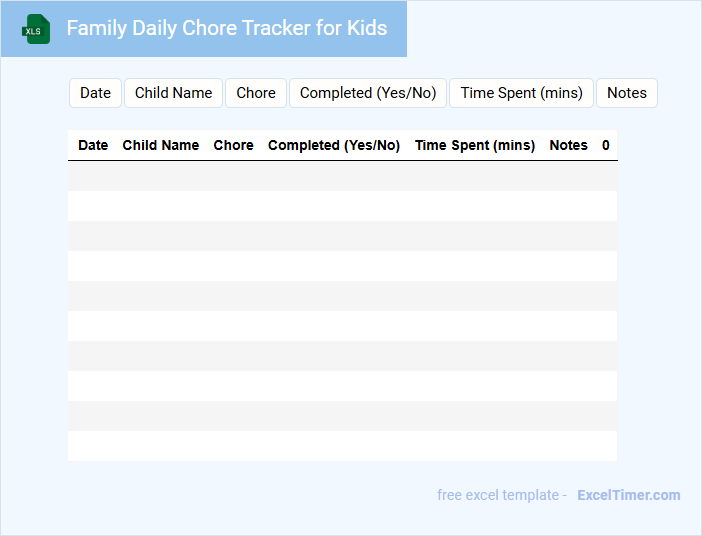Click the Time Spent (mins) tag
Image resolution: width=702 pixels, height=536 pixels.
521,93
